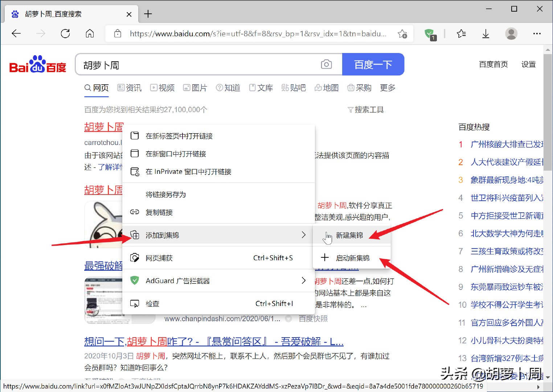Click the 复制链接 link icon
The image size is (553, 392).
pyautogui.click(x=135, y=212)
